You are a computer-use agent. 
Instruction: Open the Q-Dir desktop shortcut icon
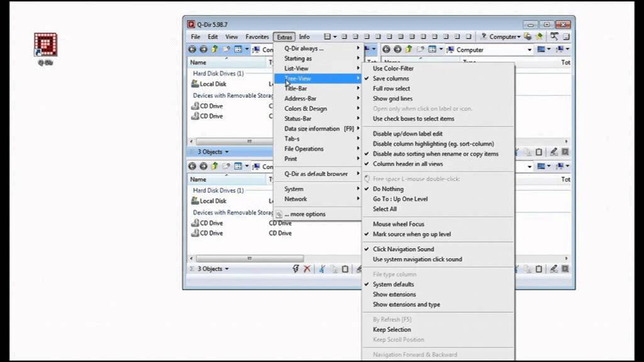coord(45,45)
